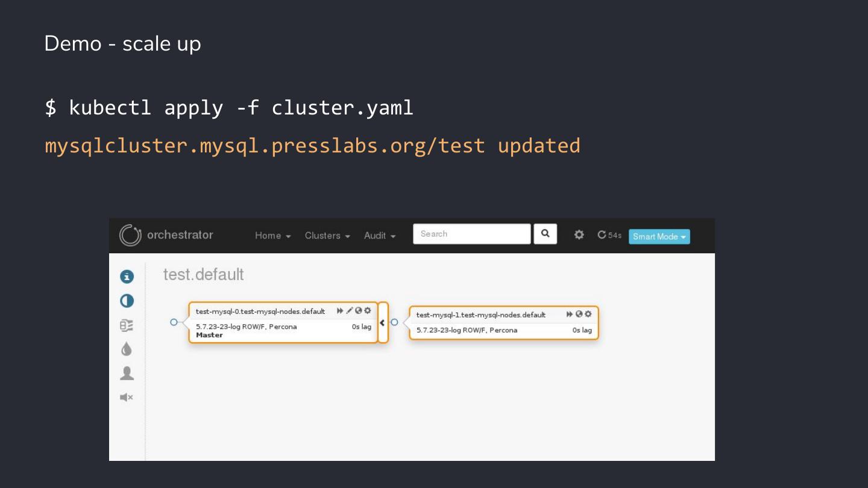Viewport: 868px width, 488px height.
Task: Open the Smart Mode dropdown
Action: point(659,236)
